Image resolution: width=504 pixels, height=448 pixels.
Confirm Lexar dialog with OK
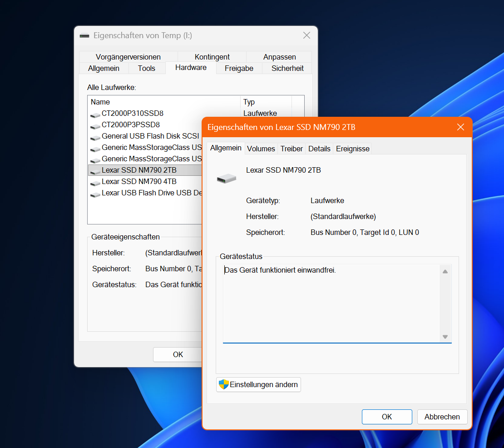[x=387, y=417]
